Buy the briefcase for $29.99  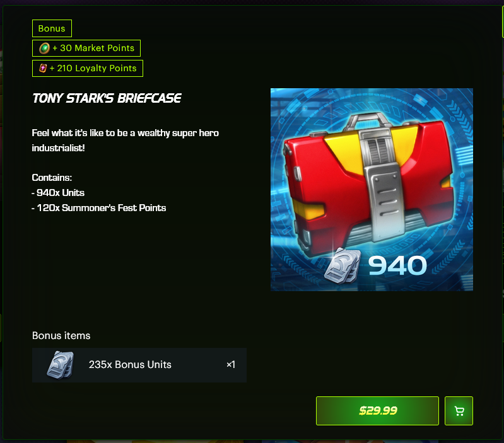click(377, 411)
